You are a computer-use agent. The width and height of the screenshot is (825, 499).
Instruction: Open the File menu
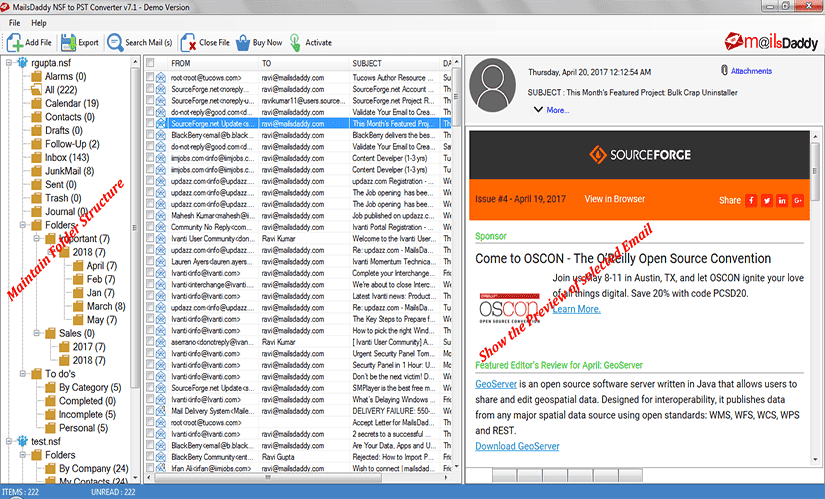click(14, 23)
